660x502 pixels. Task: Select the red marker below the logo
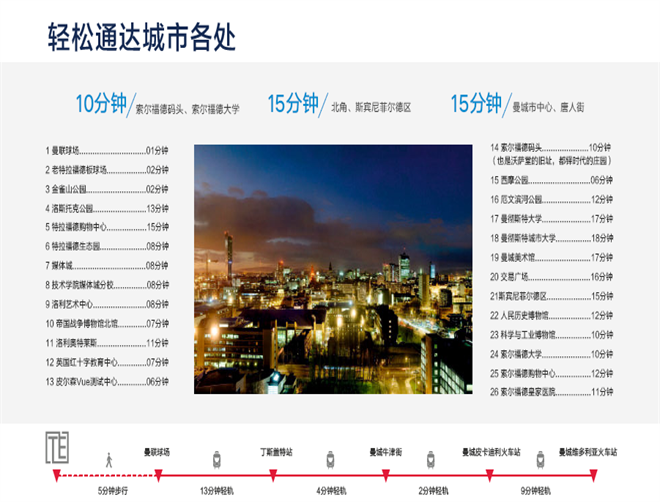[x=57, y=475]
